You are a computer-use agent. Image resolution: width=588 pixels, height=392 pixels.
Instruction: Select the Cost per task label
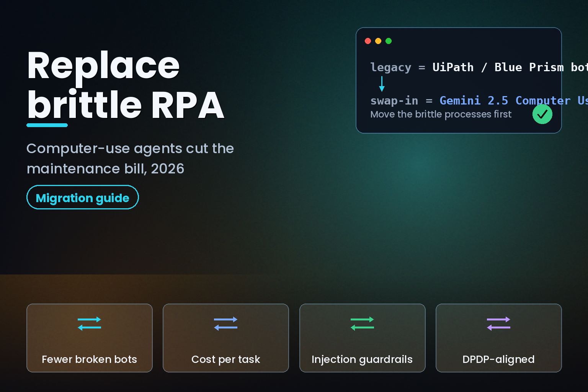click(x=226, y=359)
